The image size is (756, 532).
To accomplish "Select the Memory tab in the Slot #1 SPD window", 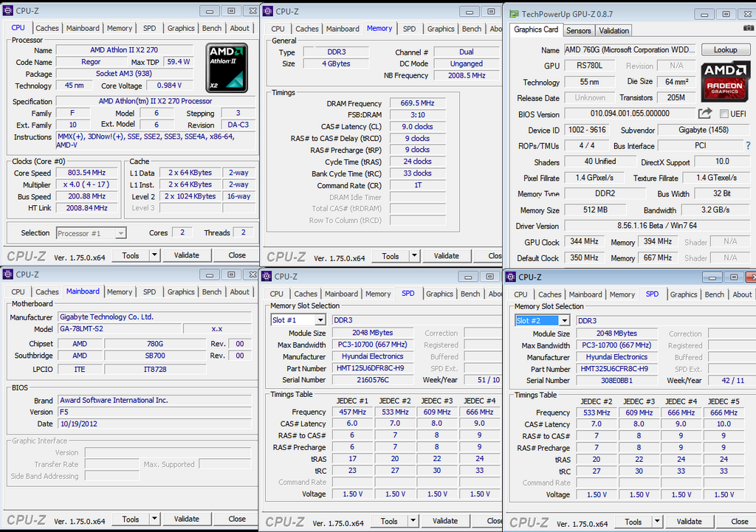I will tap(378, 294).
